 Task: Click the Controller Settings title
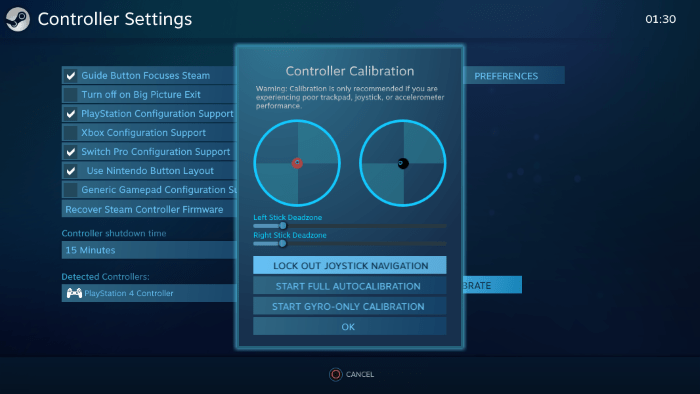click(x=115, y=19)
